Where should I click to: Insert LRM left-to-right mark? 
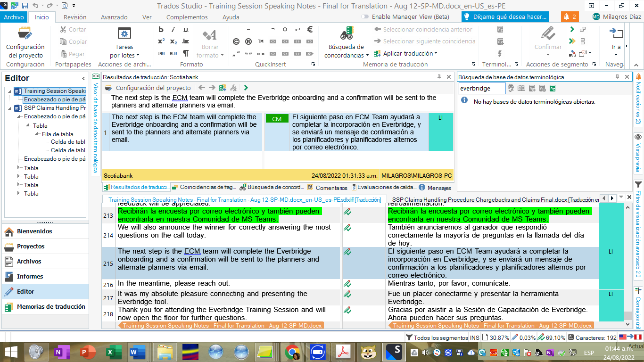tap(161, 53)
